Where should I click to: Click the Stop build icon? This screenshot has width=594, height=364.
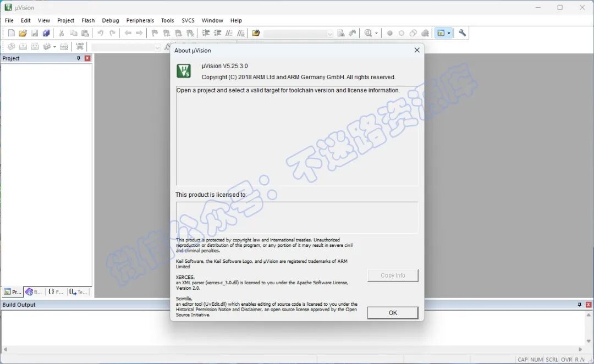click(x=64, y=47)
